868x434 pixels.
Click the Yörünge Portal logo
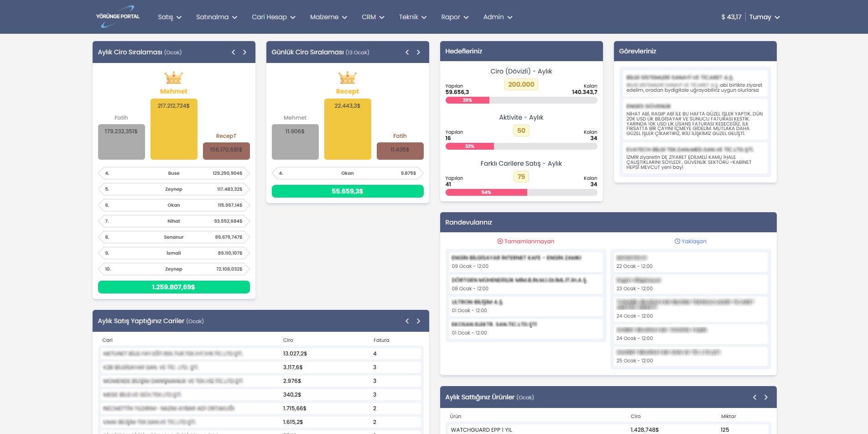117,16
